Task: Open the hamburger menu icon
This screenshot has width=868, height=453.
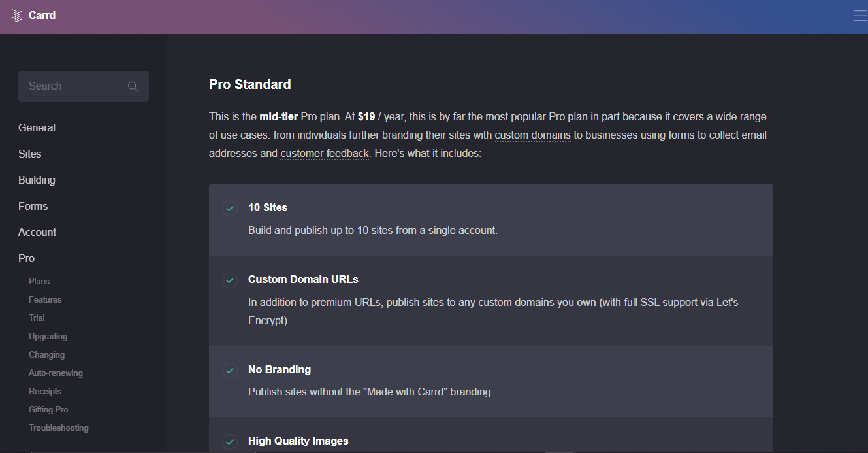Action: pyautogui.click(x=860, y=16)
